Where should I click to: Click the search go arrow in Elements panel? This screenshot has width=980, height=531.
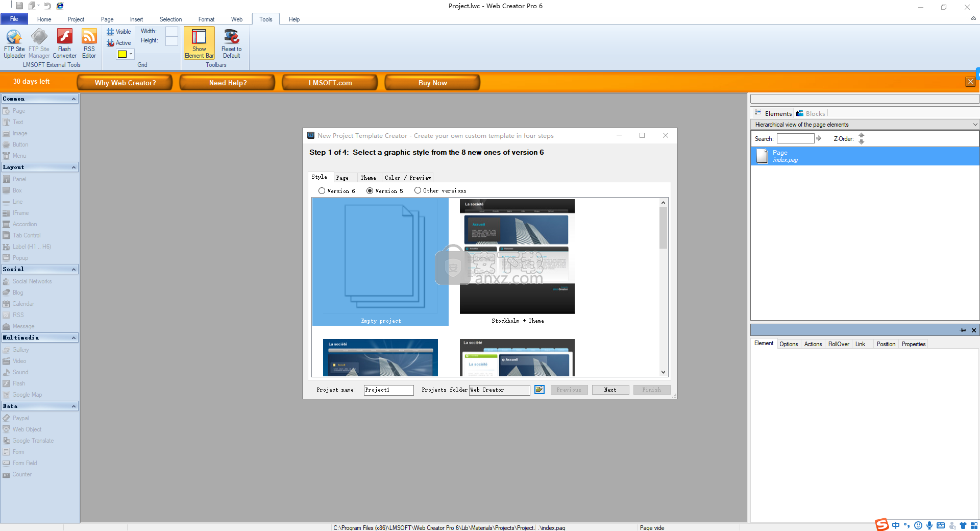[x=819, y=138]
